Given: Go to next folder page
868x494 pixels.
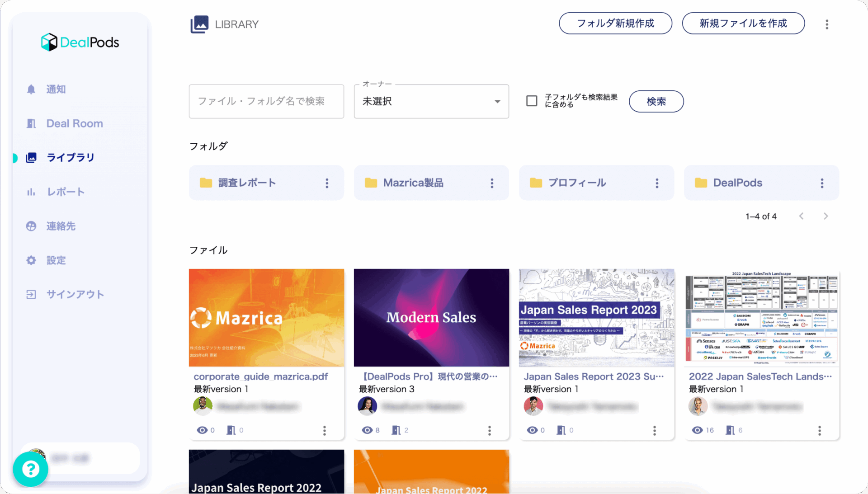Looking at the screenshot, I should point(826,216).
